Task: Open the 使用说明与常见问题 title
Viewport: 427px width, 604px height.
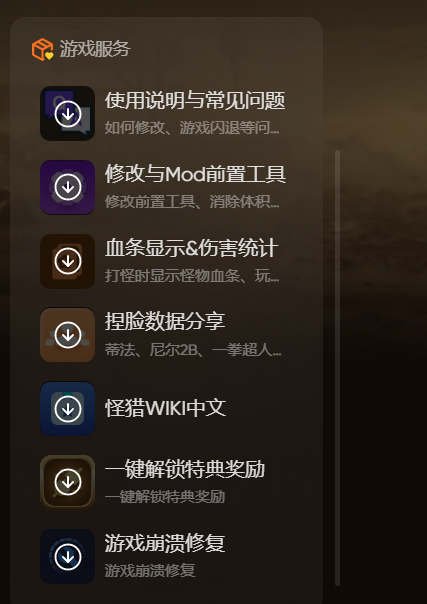Action: 195,101
